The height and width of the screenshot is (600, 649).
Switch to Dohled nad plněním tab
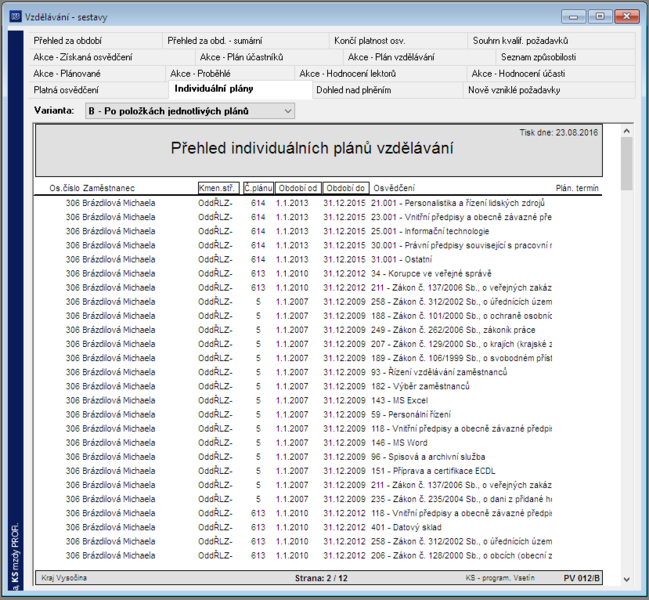click(x=387, y=90)
